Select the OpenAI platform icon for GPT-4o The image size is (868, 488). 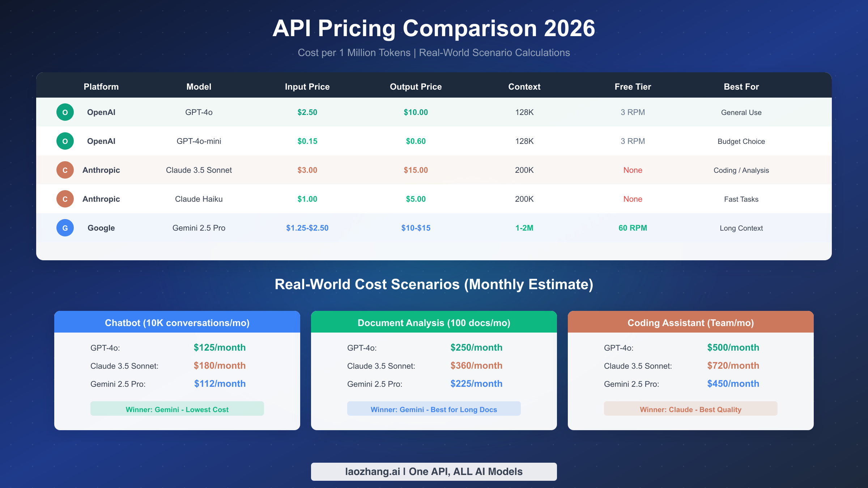pyautogui.click(x=65, y=112)
